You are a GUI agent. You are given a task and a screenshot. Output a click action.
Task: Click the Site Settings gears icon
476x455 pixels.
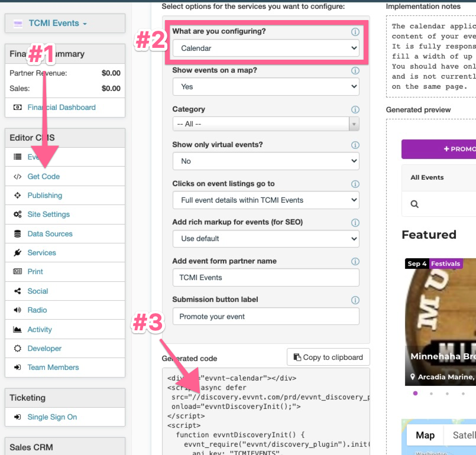[x=18, y=214]
